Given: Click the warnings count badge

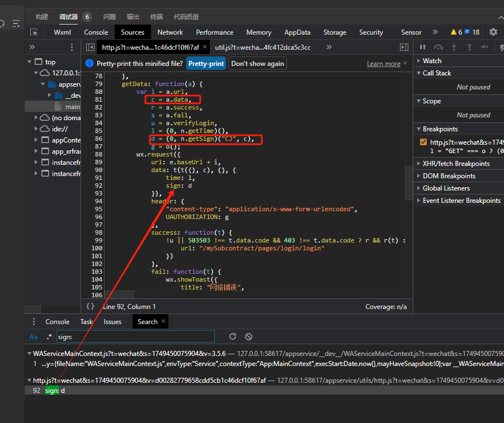Looking at the screenshot, I should (x=456, y=32).
